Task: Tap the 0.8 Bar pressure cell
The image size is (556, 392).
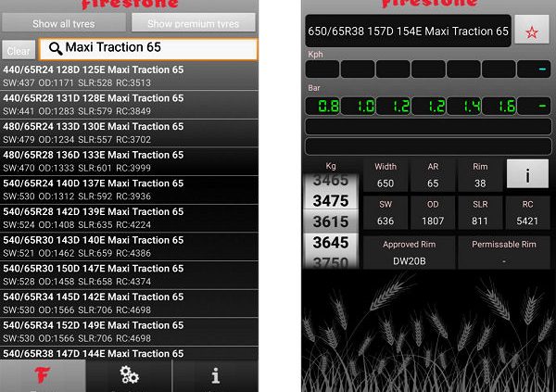Action: 322,106
